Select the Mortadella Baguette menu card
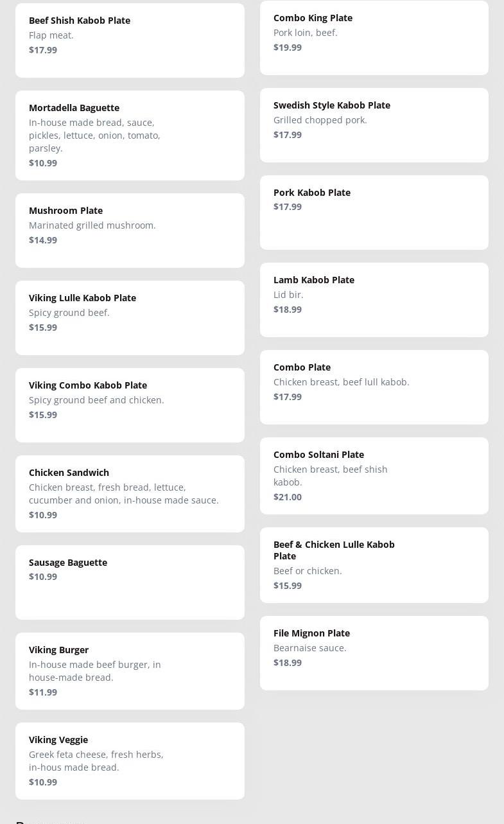The width and height of the screenshot is (504, 824). pyautogui.click(x=130, y=136)
